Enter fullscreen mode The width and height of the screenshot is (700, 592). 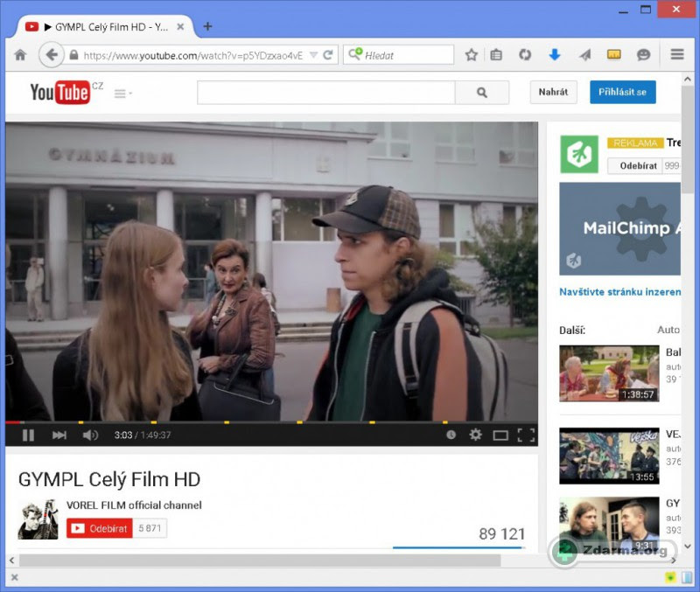[526, 435]
